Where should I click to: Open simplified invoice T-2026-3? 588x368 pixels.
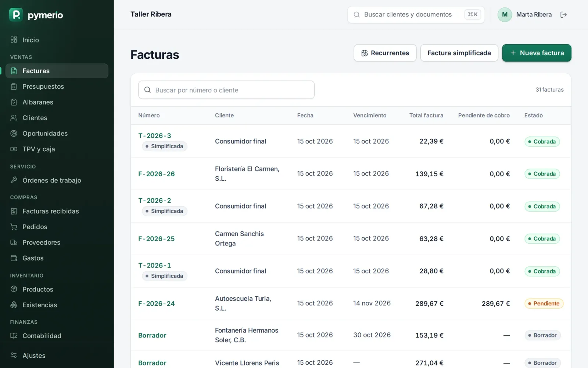tap(155, 136)
